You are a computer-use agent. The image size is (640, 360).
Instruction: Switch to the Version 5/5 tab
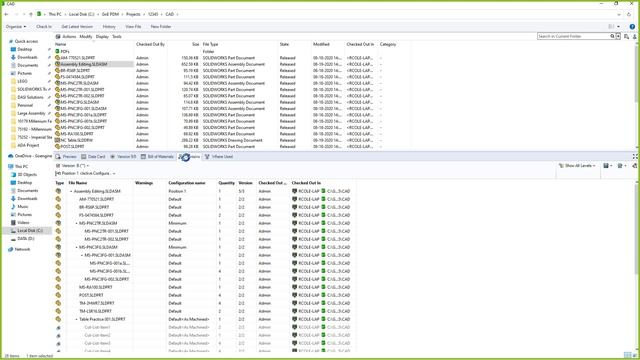pos(123,156)
